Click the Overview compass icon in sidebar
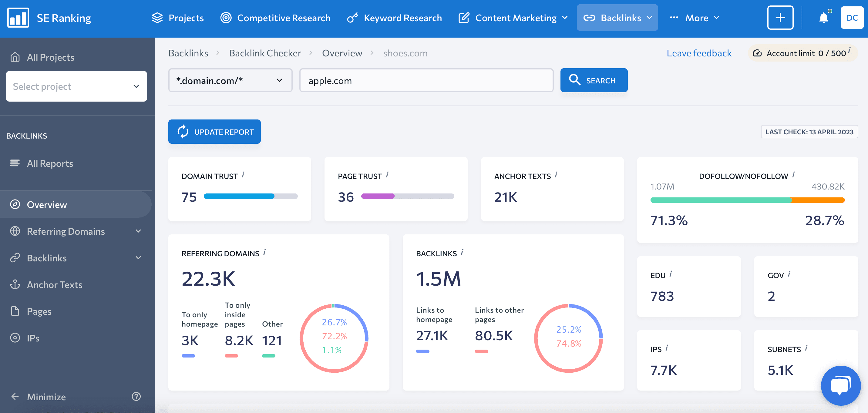Viewport: 868px width, 413px height. 15,204
